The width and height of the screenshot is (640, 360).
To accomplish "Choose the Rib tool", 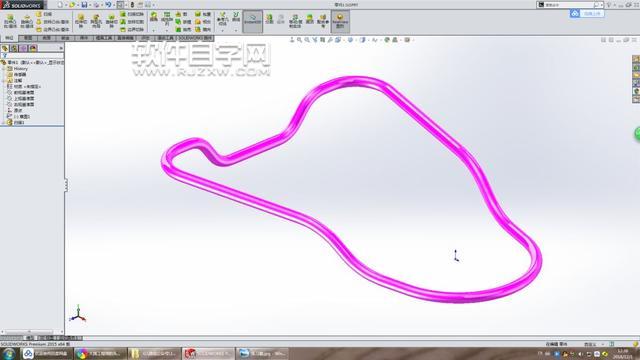I will tap(182, 14).
